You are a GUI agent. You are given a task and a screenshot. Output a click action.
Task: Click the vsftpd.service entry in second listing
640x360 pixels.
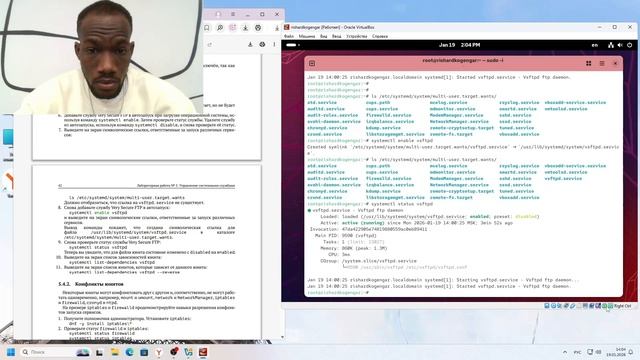click(x=563, y=178)
